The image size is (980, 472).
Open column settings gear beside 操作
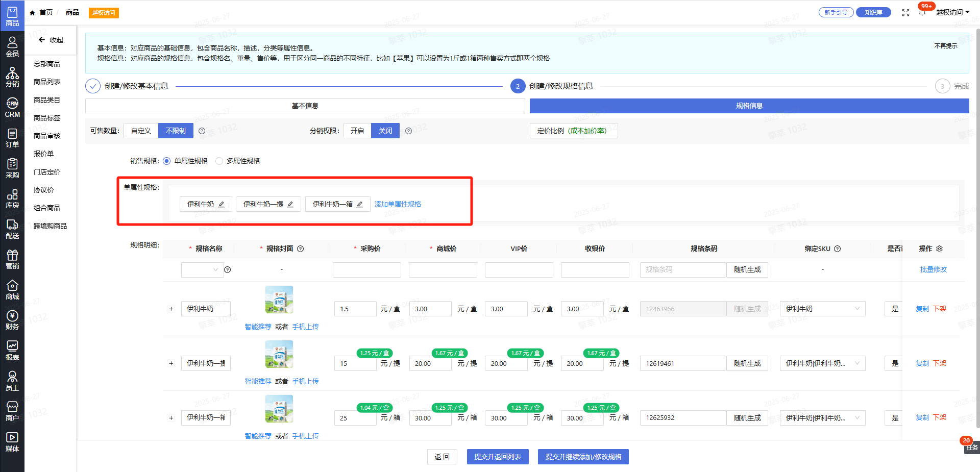tap(939, 249)
